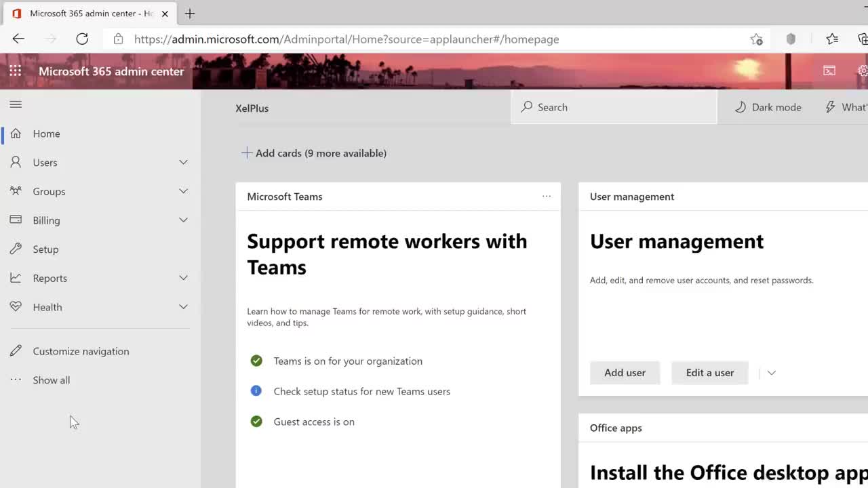Click the XelPlus organization name

point(252,108)
